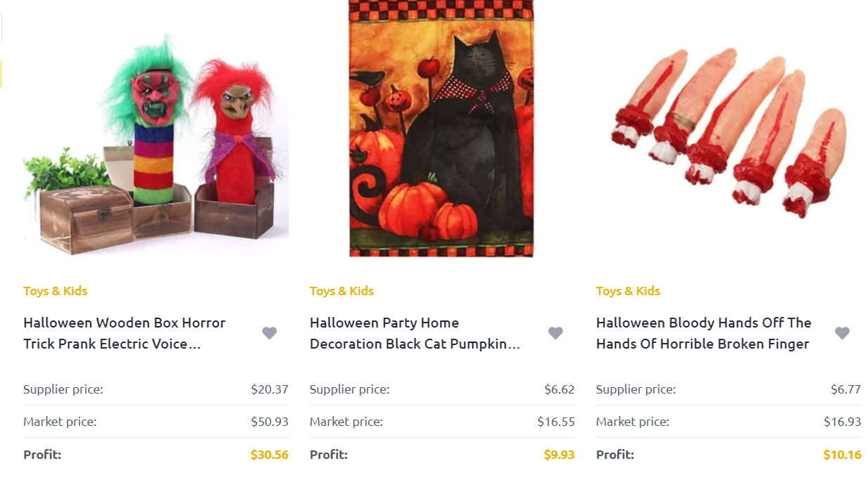Screen dimensions: 868x480
Task: Open Halloween Bloody Hands Off The Hands title
Action: [x=704, y=333]
